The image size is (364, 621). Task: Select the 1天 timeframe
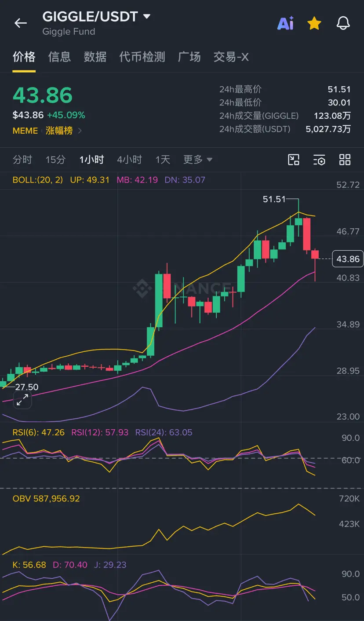tap(163, 159)
